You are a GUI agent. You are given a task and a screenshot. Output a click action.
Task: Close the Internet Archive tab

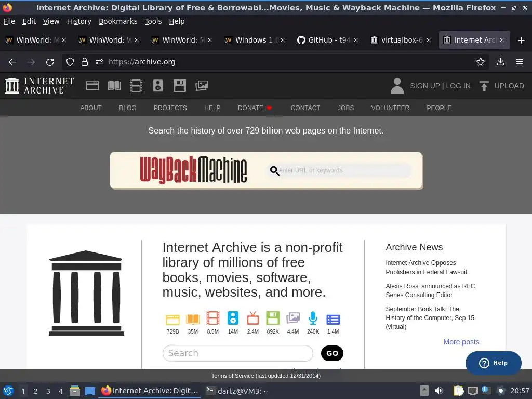coord(501,40)
